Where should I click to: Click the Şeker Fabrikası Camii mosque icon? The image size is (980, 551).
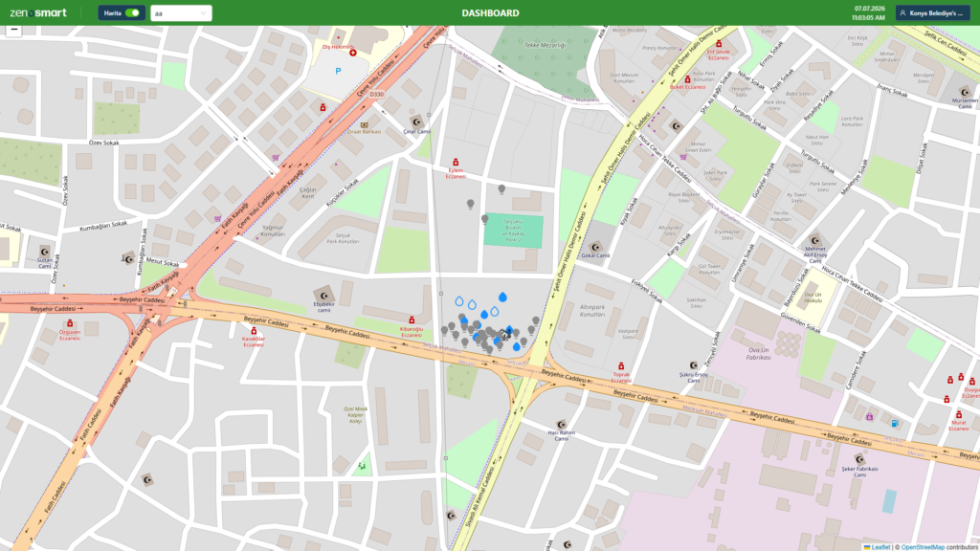859,460
